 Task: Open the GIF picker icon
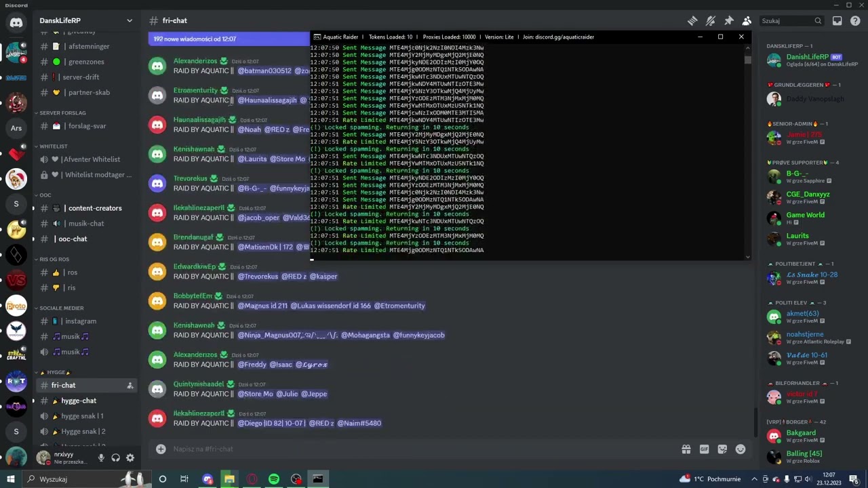tap(704, 449)
